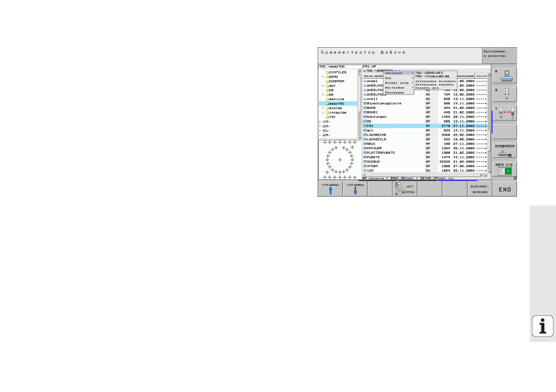Click the FR1.HP file name field
Image resolution: width=556 pixels, height=392 pixels.
(x=426, y=66)
